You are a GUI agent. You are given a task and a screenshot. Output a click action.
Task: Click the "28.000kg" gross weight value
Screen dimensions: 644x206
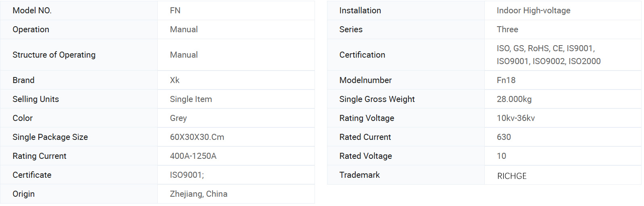514,99
